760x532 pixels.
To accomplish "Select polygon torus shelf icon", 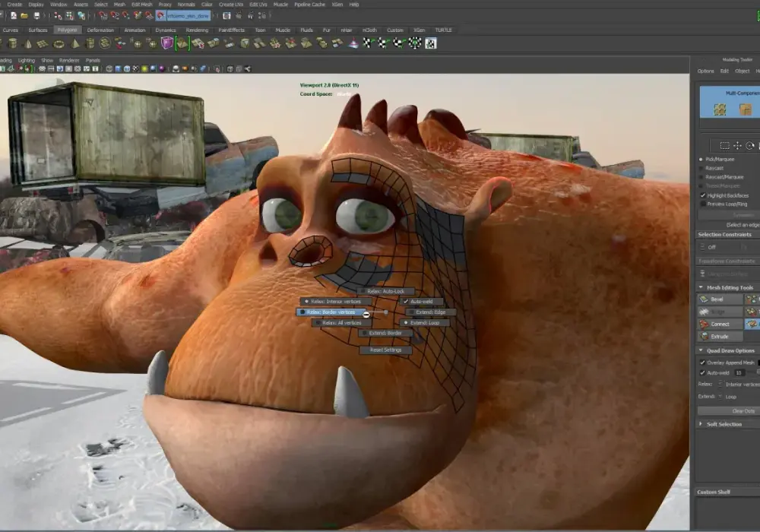I will [59, 44].
